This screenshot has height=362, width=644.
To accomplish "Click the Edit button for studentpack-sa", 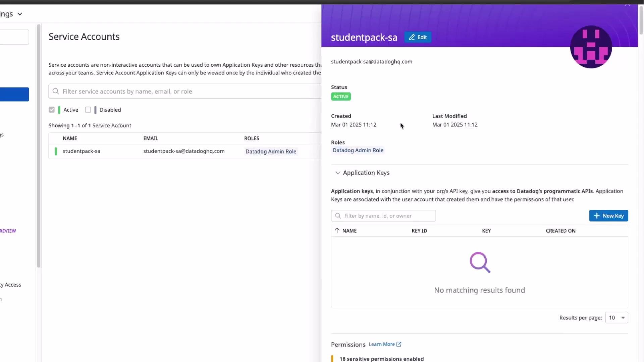I will (418, 37).
